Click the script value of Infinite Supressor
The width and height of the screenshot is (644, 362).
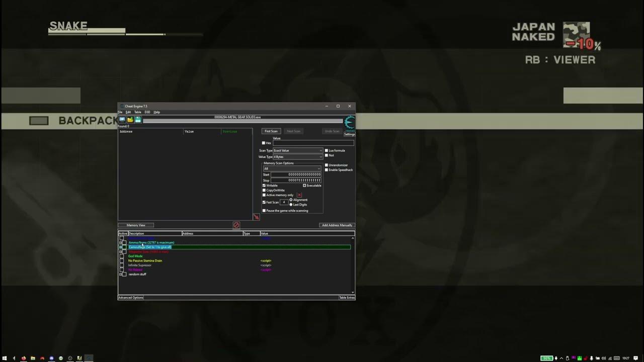point(266,265)
